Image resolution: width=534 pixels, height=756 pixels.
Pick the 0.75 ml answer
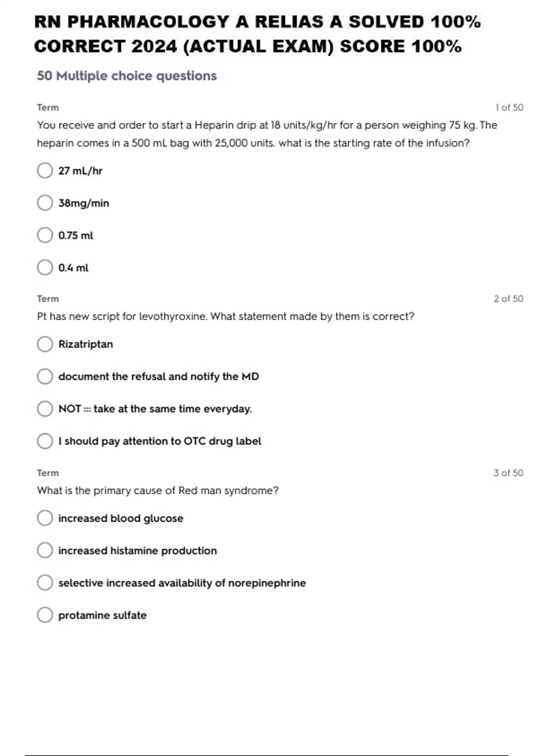[x=45, y=235]
